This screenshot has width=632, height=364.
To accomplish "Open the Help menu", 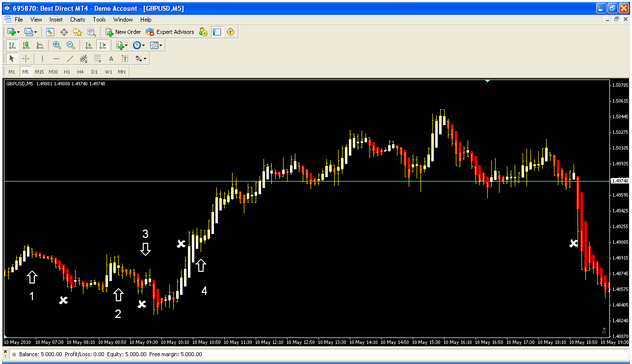I will [x=146, y=20].
